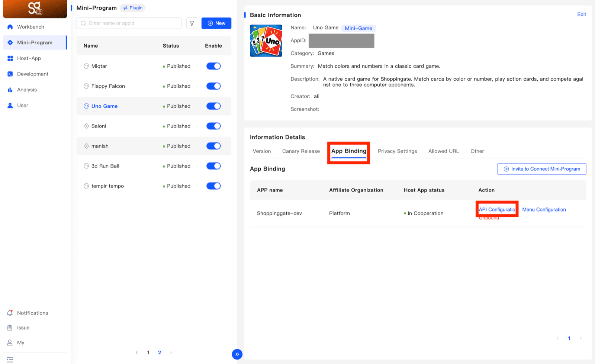Go to next page of mini-program list

[171, 352]
